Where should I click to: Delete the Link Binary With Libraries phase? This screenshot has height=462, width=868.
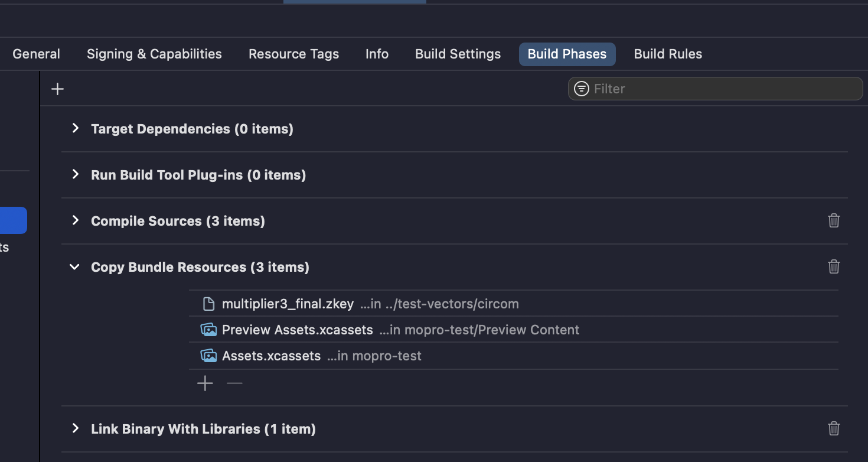tap(833, 428)
